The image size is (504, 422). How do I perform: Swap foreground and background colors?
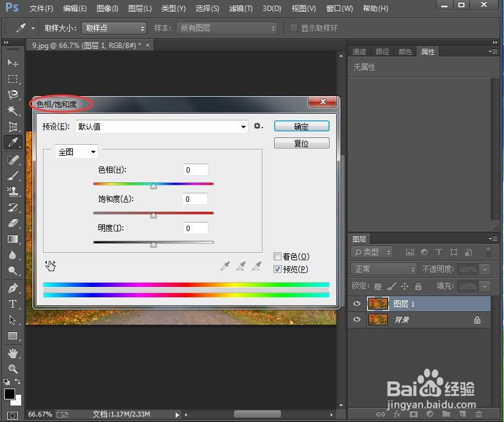[x=18, y=381]
